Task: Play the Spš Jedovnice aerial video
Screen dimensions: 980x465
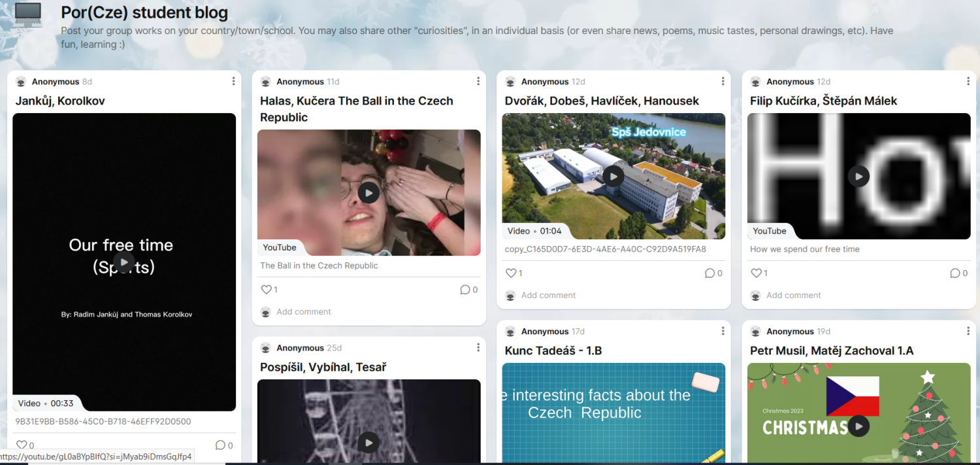Action: (613, 176)
